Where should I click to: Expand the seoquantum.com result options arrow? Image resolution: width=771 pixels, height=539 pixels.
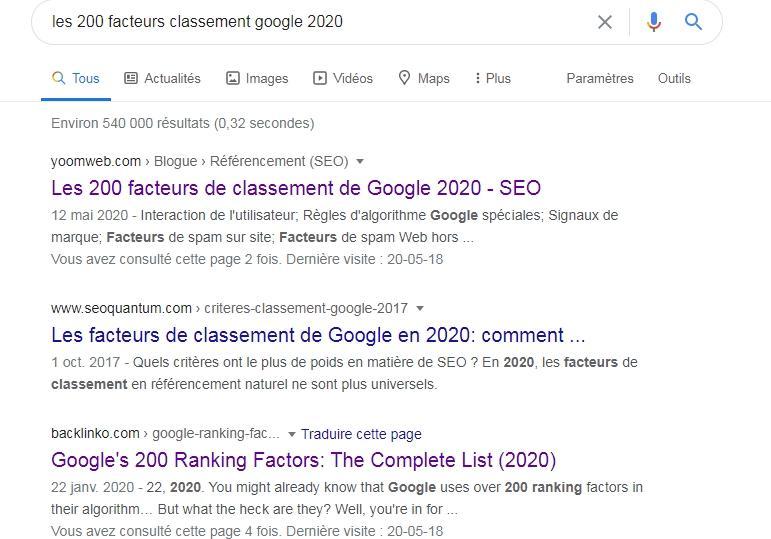pos(420,308)
